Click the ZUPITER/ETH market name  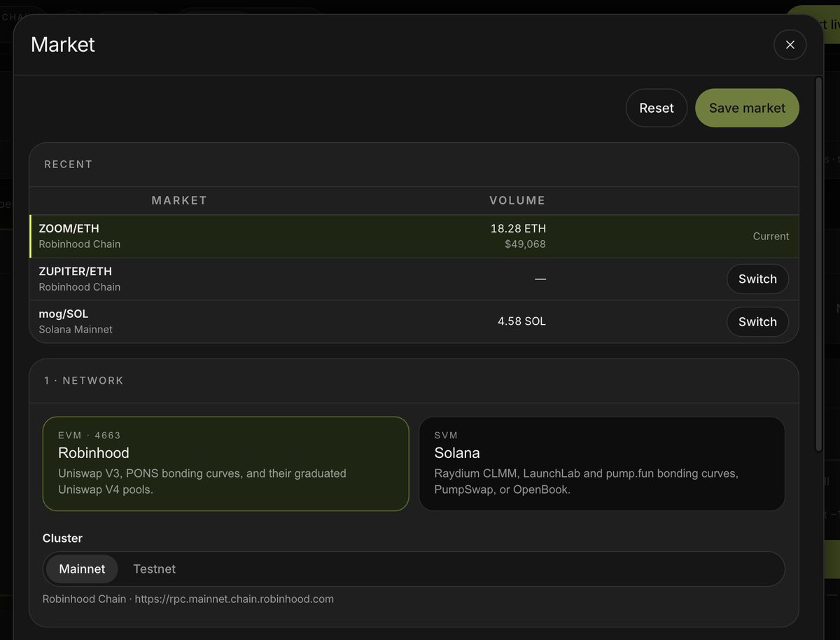pos(76,271)
